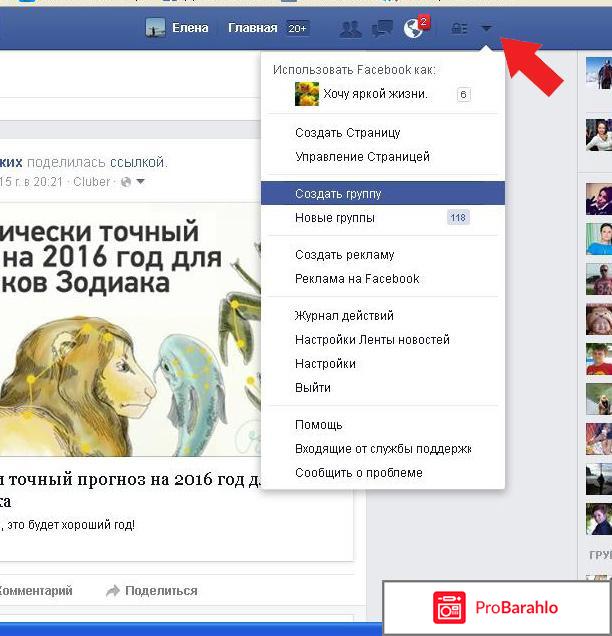
Task: Click the 6 notifications badge on page
Action: [x=463, y=95]
